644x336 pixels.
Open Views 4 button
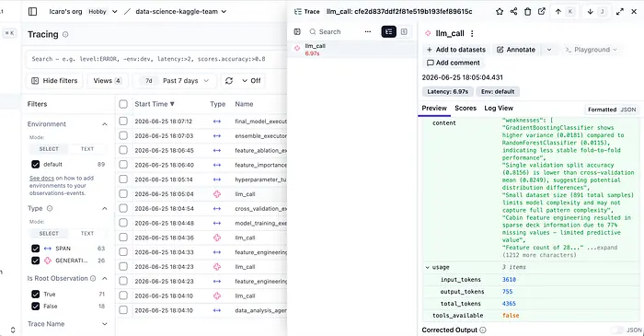108,80
